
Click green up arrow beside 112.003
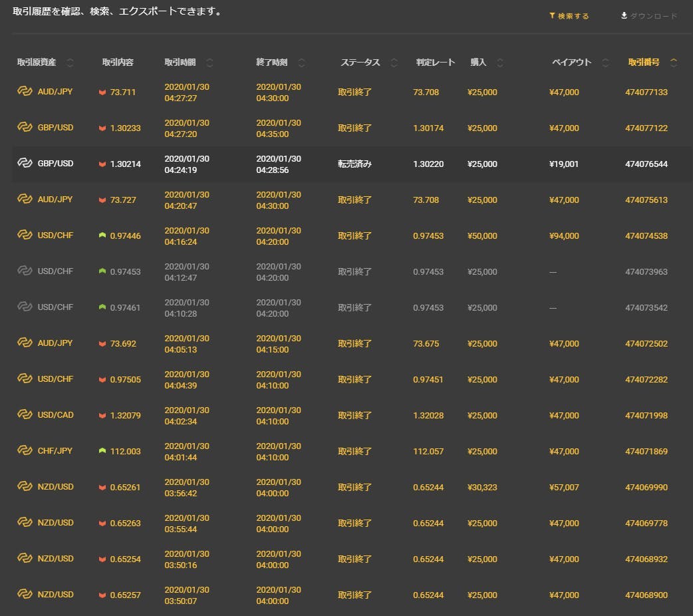102,451
